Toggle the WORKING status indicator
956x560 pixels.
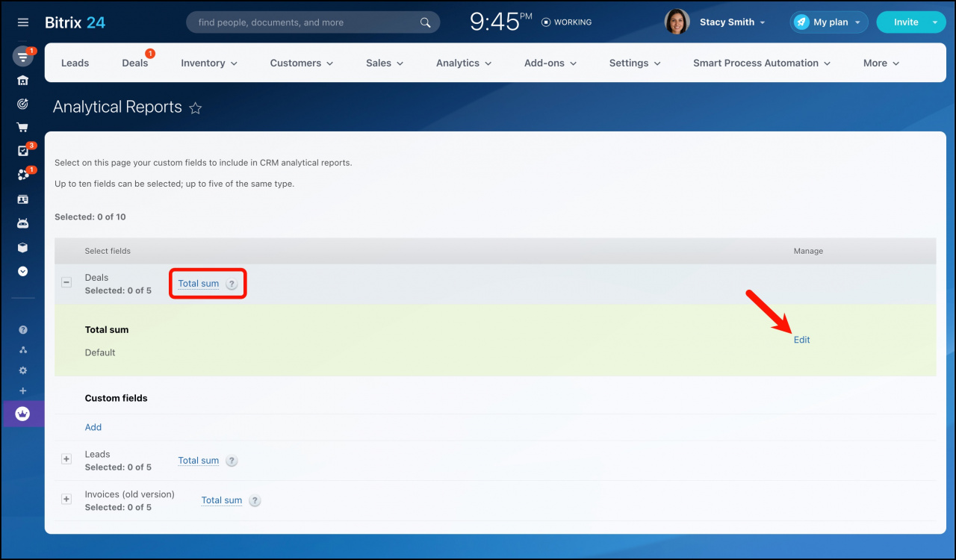click(566, 22)
